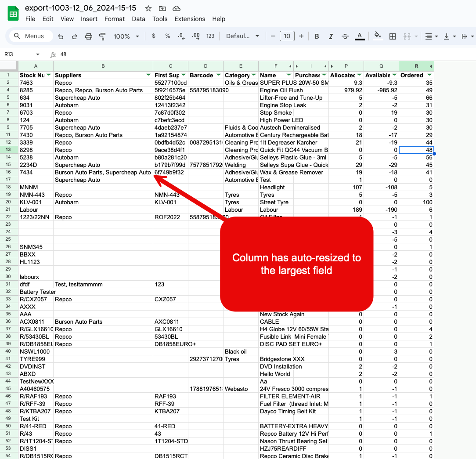Open the Insert menu
The width and height of the screenshot is (476, 459).
click(89, 19)
